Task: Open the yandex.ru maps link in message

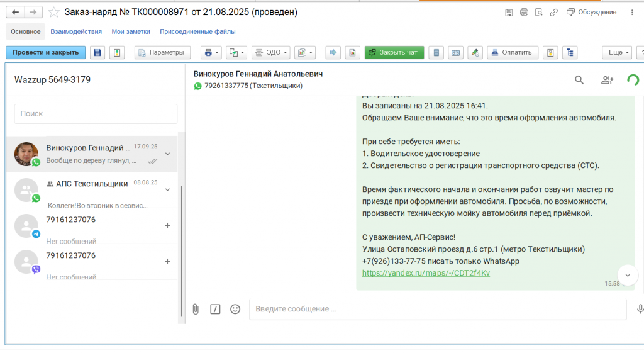Action: pyautogui.click(x=426, y=273)
